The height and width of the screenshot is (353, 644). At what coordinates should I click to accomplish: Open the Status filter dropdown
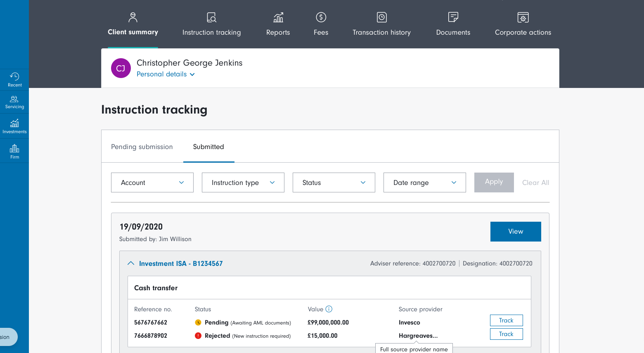point(334,182)
